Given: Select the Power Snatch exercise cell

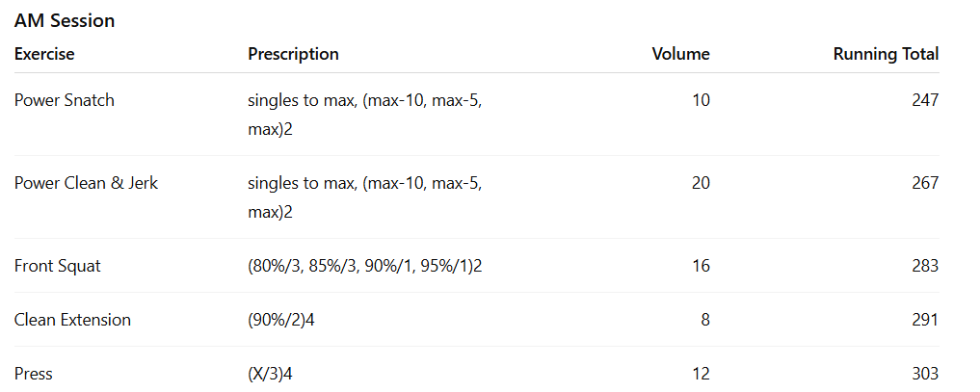Looking at the screenshot, I should (65, 100).
